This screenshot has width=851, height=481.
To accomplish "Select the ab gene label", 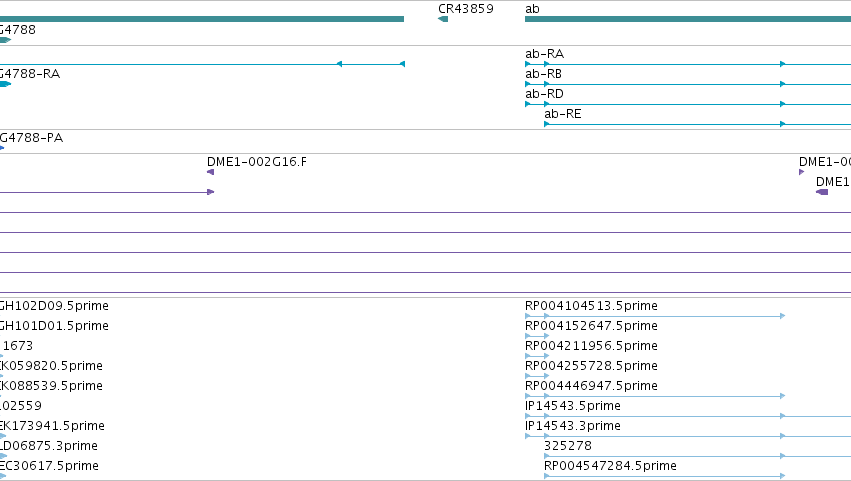I will [532, 9].
